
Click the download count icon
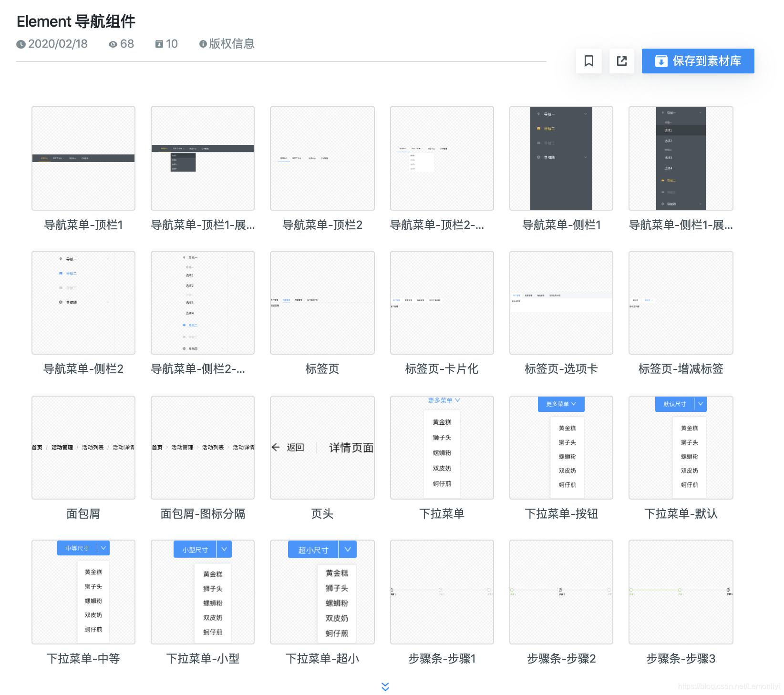(159, 44)
